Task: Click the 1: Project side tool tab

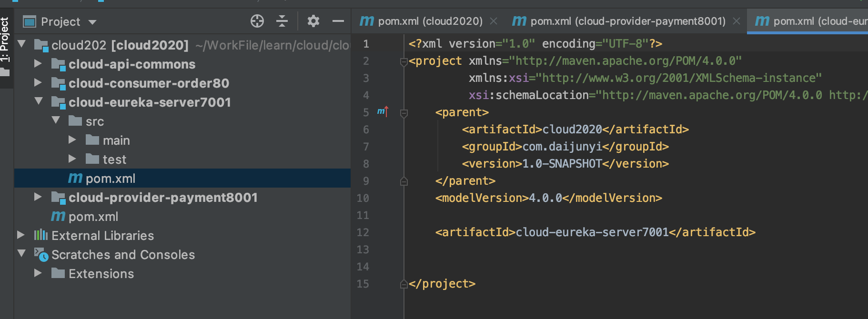Action: click(x=5, y=40)
